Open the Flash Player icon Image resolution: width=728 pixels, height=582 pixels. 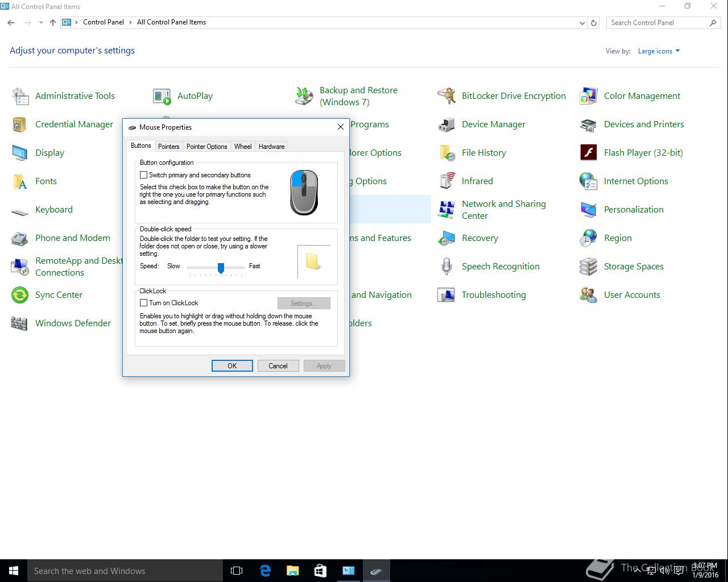coord(589,153)
